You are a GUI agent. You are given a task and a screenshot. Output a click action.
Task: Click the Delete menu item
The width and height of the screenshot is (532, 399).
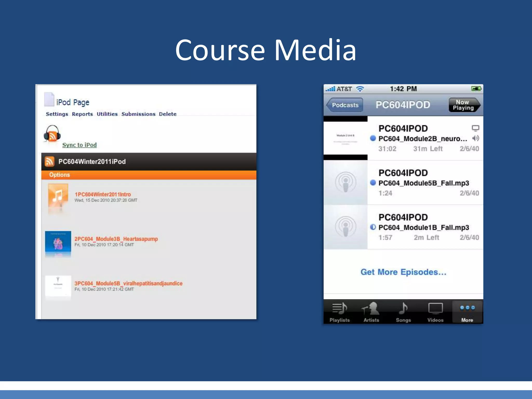pos(168,114)
